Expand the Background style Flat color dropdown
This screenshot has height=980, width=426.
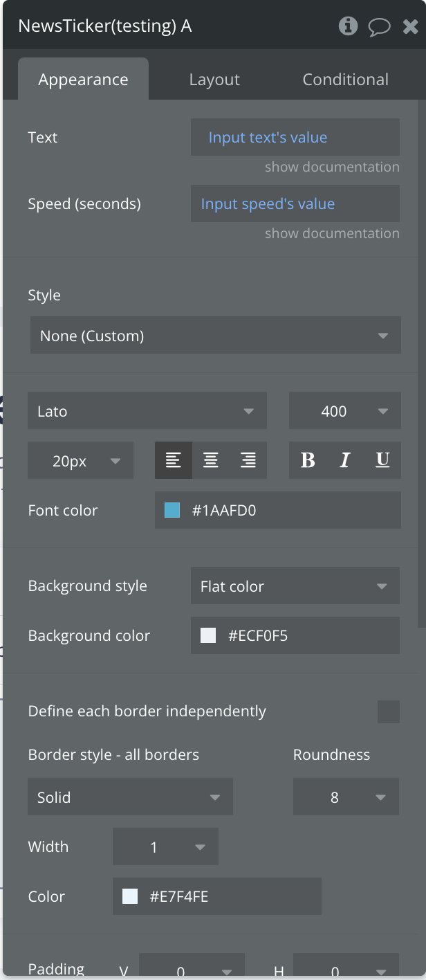click(x=295, y=586)
